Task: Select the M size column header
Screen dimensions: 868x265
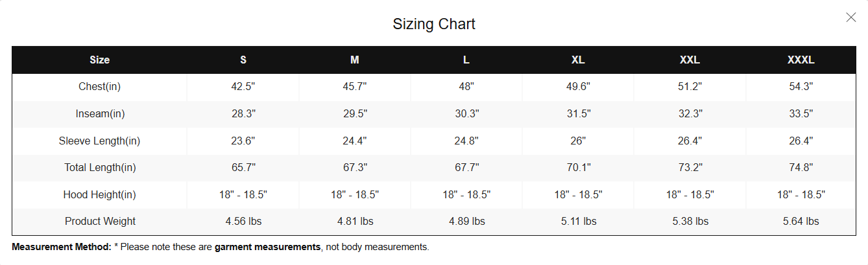Action: [x=355, y=60]
